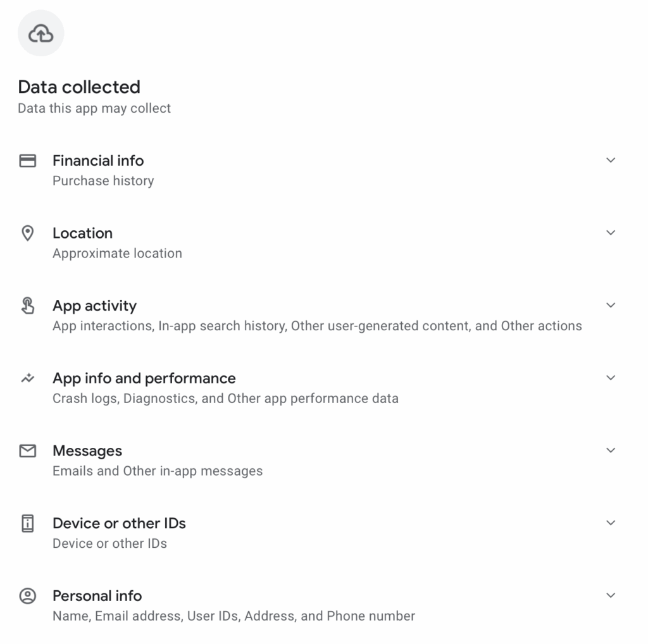
Task: Select the credit card Financial info icon
Action: pyautogui.click(x=28, y=161)
